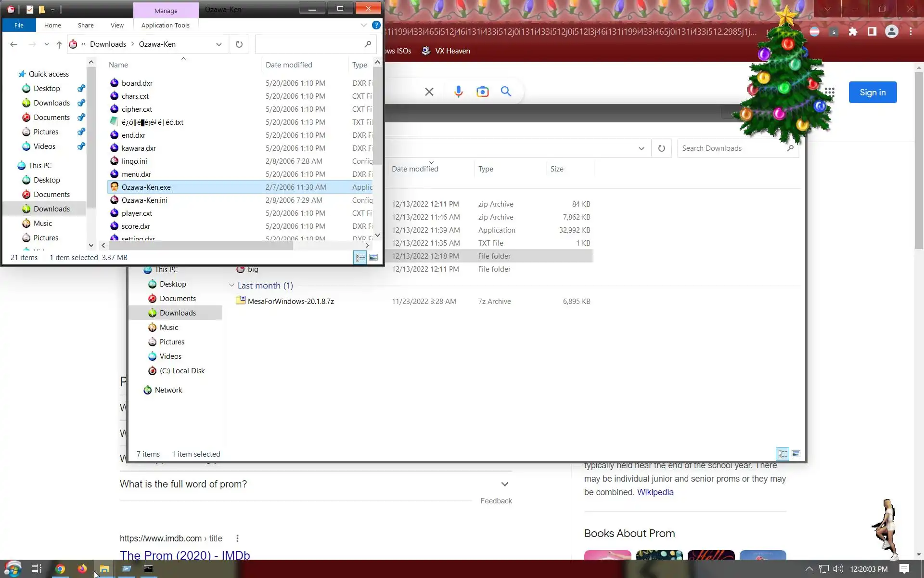Viewport: 924px width, 578px height.
Task: Click the Chrome extensions puzzle icon
Action: pos(853,32)
